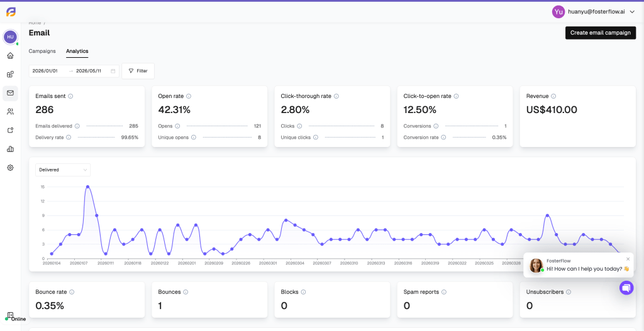This screenshot has height=331, width=644.
Task: Click info icon next to Opens
Action: click(x=177, y=126)
